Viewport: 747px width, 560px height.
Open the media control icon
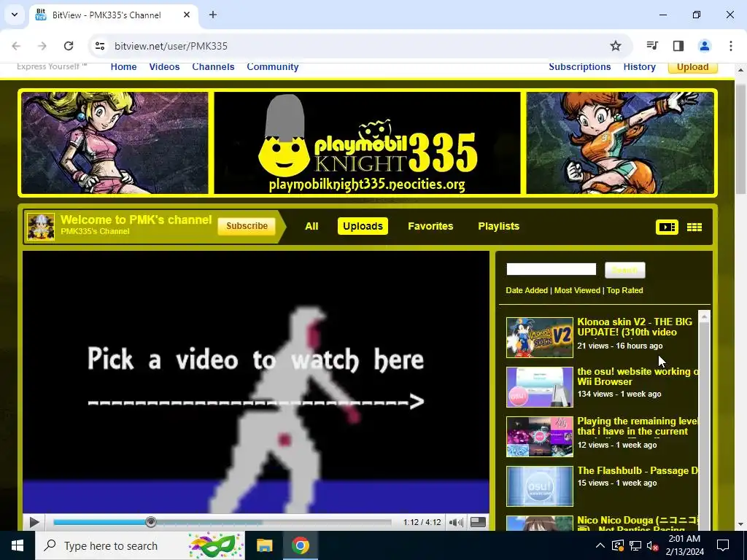pyautogui.click(x=652, y=46)
